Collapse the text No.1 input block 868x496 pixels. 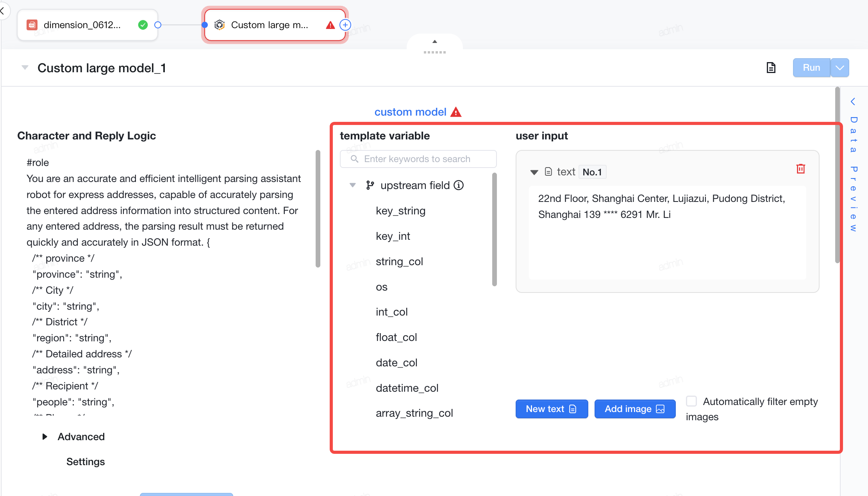click(534, 172)
